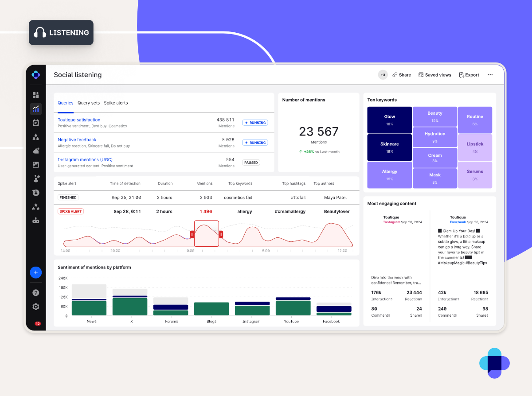Open the three-dot more options menu
The height and width of the screenshot is (396, 532).
coord(490,75)
